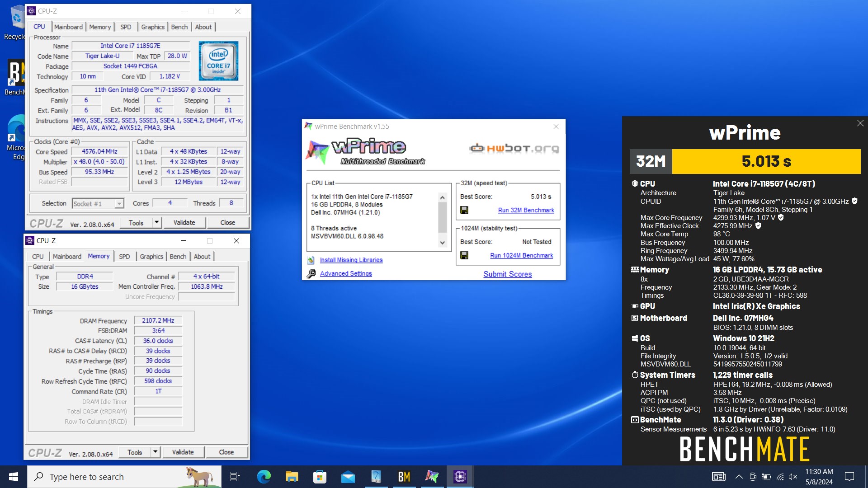Open the Advanced Settings link in wPrime

tap(346, 273)
